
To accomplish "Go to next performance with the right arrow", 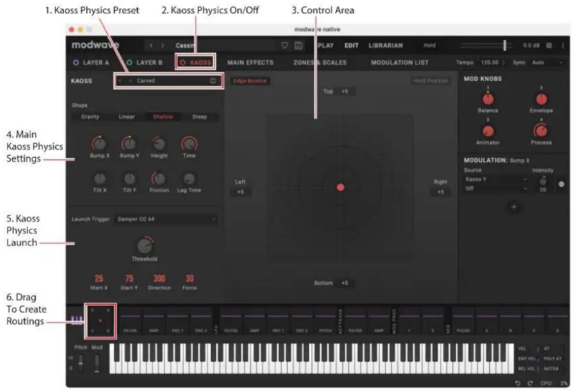I will (163, 45).
